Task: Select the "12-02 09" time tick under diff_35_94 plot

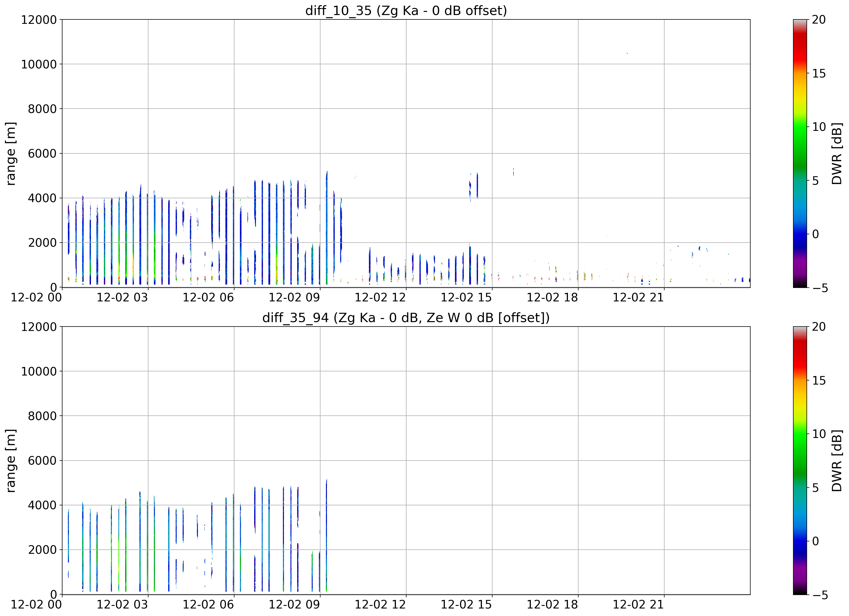Action: [294, 605]
